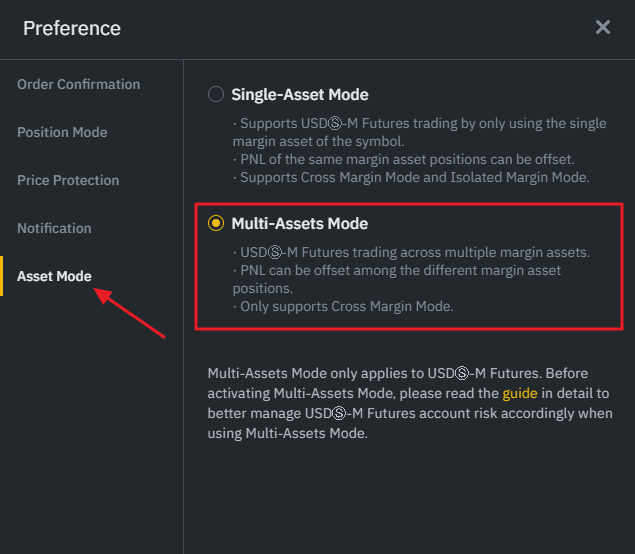Go to the Price Protection tab
635x554 pixels.
point(68,181)
